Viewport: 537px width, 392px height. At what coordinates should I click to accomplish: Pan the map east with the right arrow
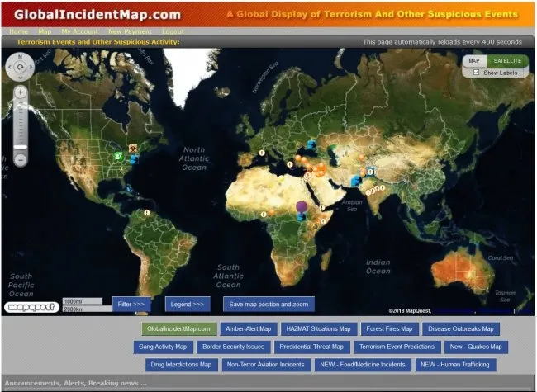pyautogui.click(x=31, y=67)
